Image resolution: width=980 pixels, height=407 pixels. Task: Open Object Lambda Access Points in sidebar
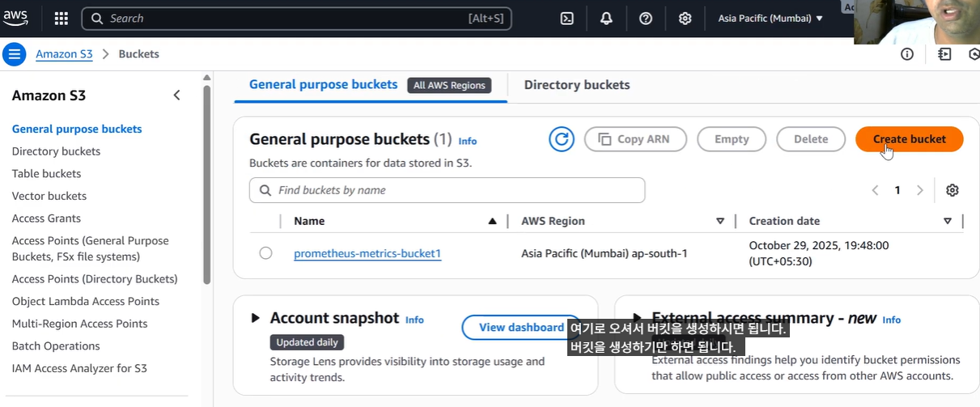point(85,301)
